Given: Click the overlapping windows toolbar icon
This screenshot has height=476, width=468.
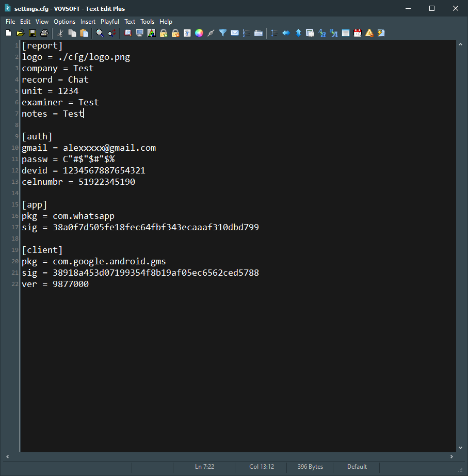Looking at the screenshot, I should pos(310,33).
